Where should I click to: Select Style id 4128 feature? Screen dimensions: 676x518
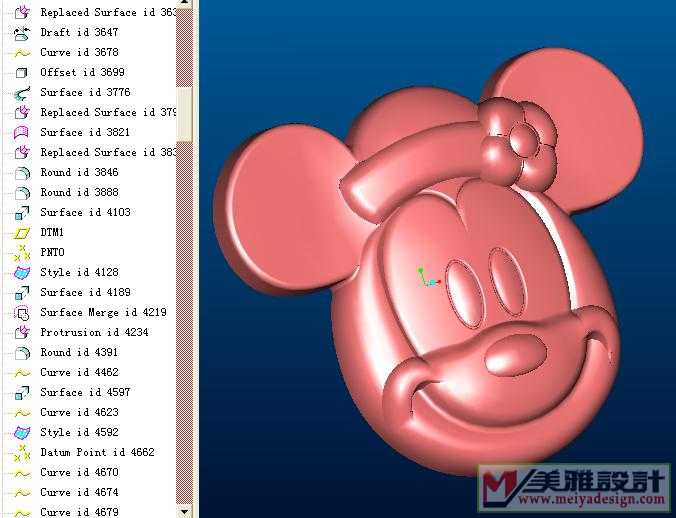[x=79, y=272]
